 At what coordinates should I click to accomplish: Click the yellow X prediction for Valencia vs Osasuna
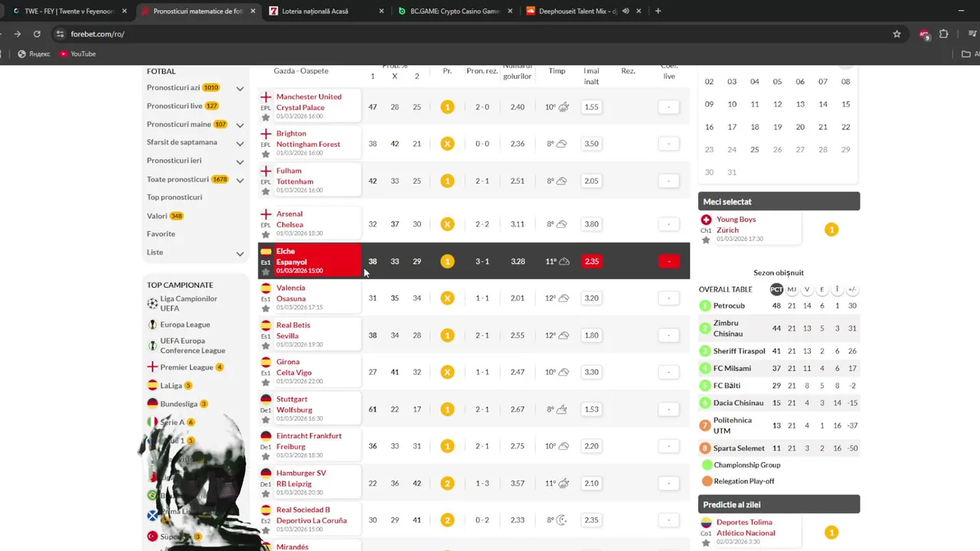447,298
